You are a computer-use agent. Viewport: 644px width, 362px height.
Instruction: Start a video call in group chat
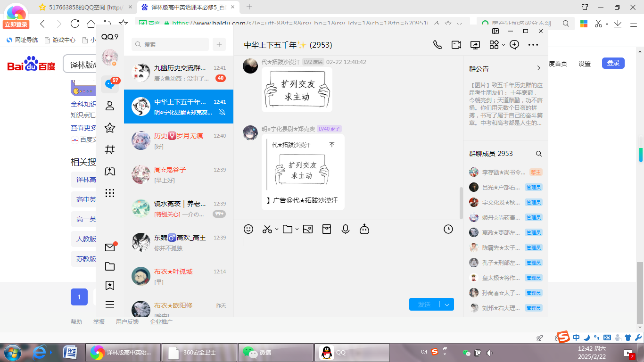(456, 45)
